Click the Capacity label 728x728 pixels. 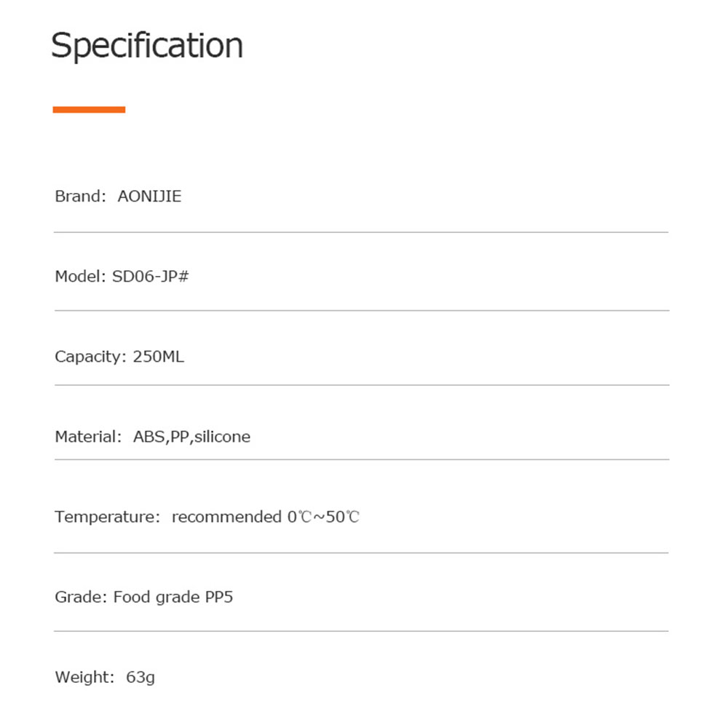[x=90, y=357]
